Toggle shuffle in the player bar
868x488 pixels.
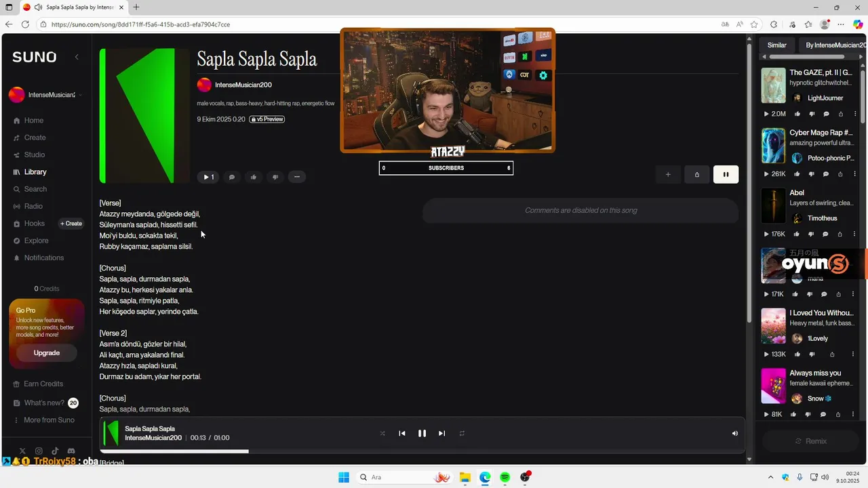382,434
